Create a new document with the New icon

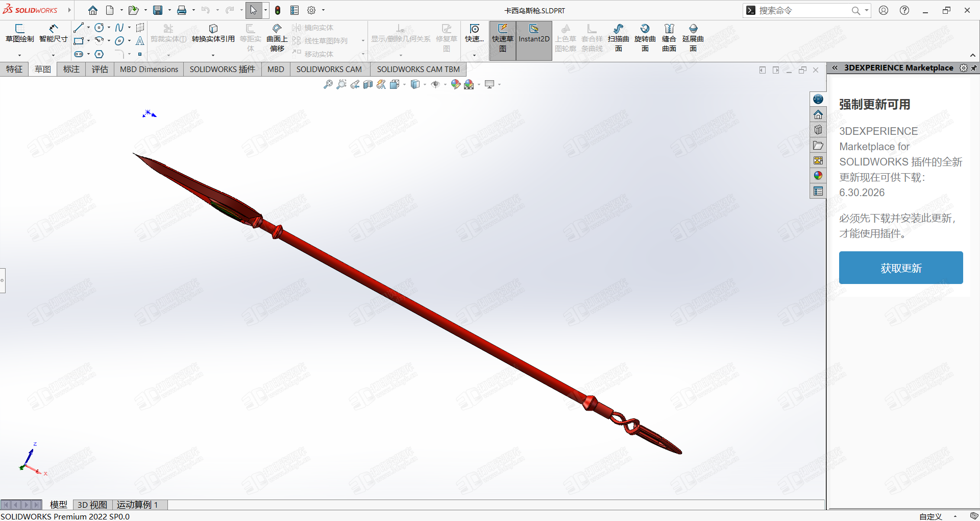click(x=110, y=10)
